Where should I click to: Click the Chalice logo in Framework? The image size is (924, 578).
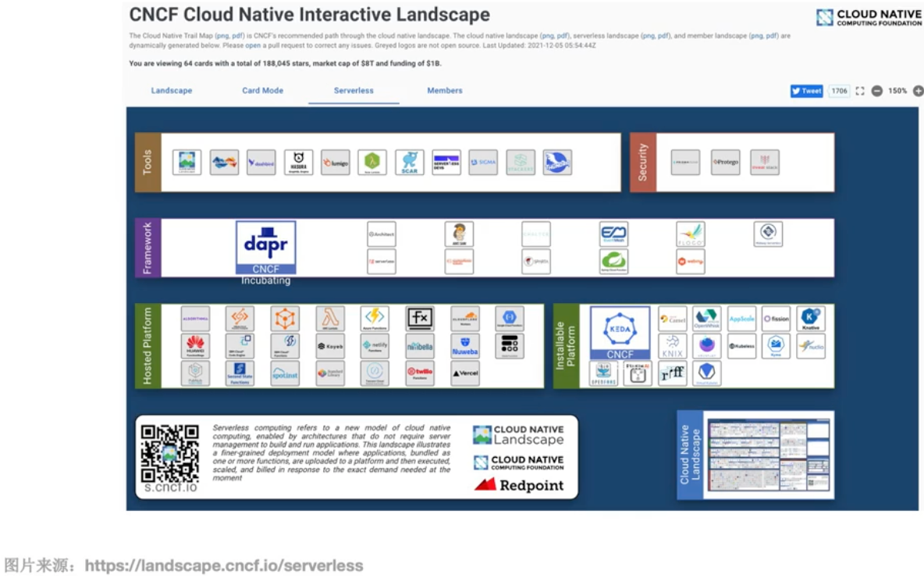click(536, 234)
